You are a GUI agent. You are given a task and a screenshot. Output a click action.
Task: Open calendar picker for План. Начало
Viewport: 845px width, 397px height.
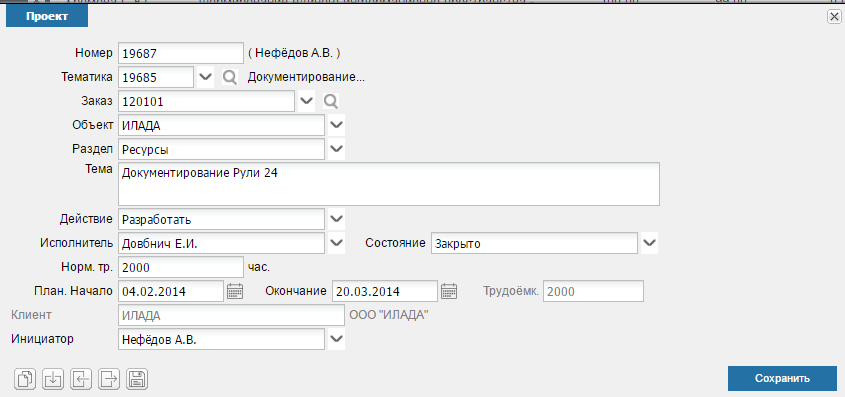[x=236, y=291]
